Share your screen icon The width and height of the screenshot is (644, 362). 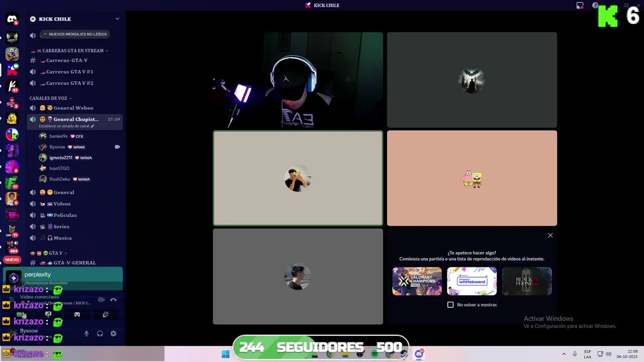tap(48, 314)
